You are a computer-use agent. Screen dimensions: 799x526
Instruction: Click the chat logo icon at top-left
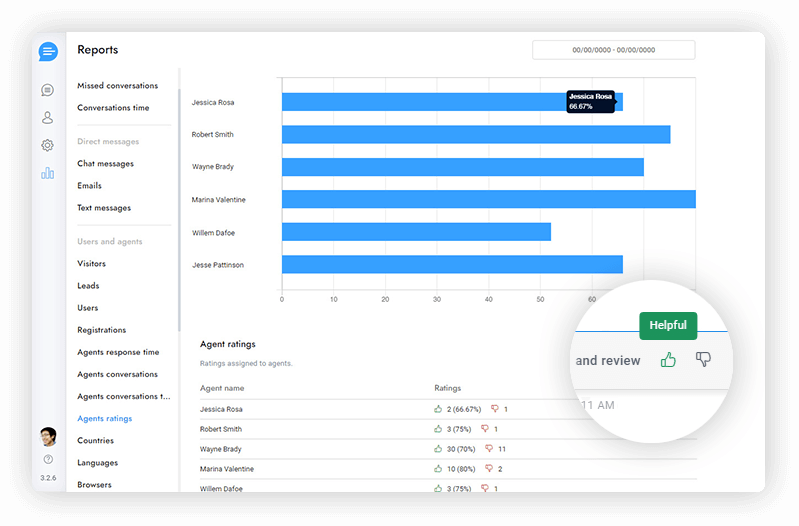[x=48, y=52]
